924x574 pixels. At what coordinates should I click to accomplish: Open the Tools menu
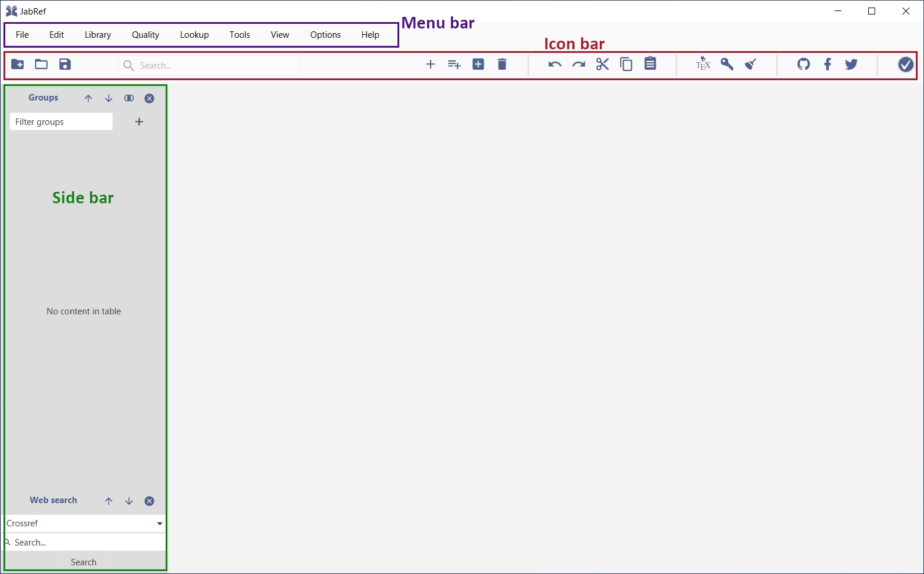239,35
